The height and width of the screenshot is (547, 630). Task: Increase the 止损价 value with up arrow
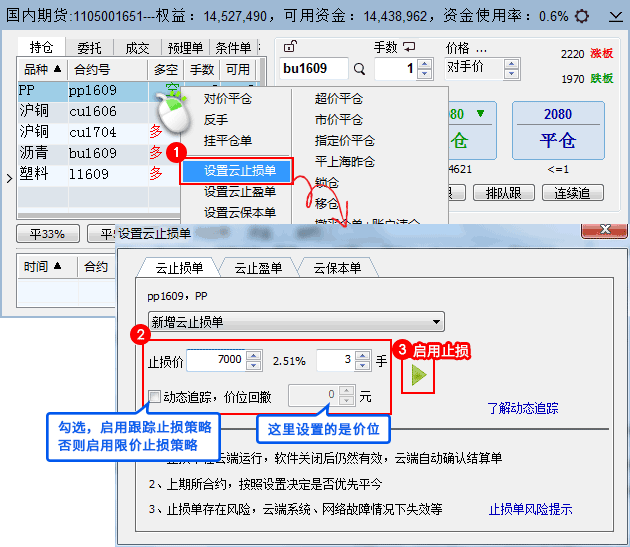[254, 355]
